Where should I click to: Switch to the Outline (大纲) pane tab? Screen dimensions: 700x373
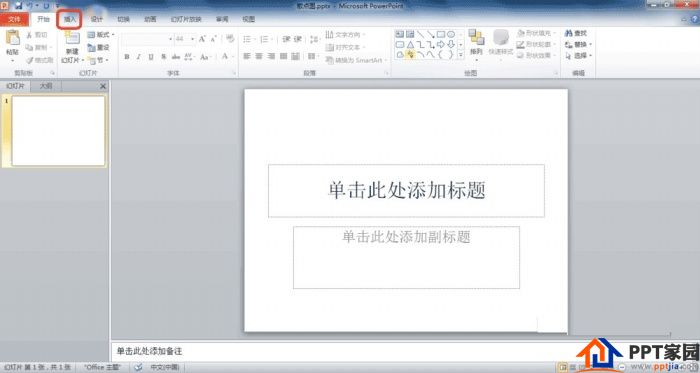pos(46,86)
